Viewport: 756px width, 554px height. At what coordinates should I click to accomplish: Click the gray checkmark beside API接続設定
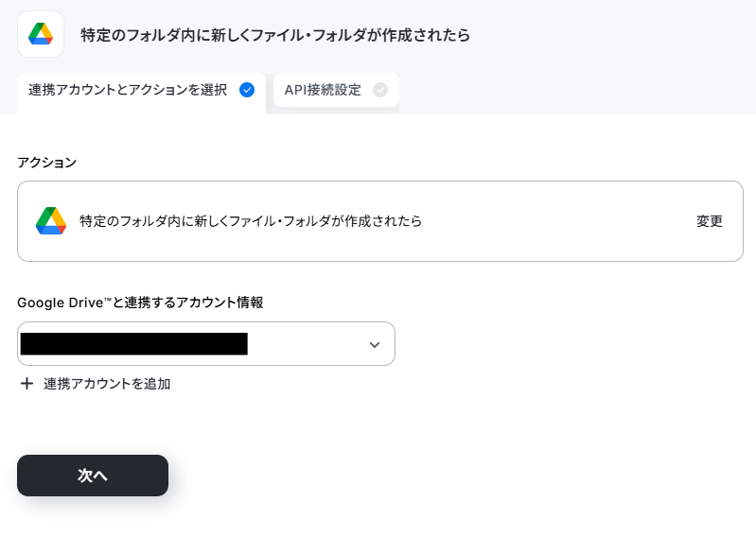click(x=380, y=90)
